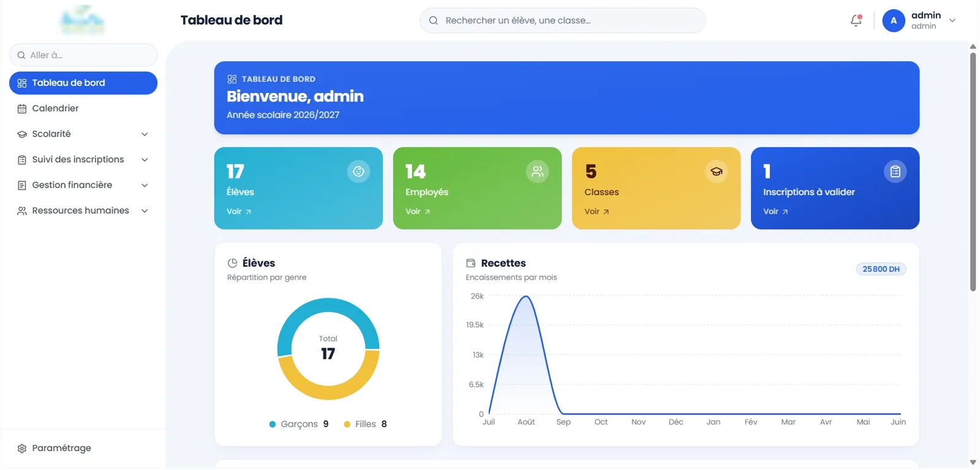Screen dimensions: 980x470
Task: Click the scrollbar down arrow
Action: (973, 463)
